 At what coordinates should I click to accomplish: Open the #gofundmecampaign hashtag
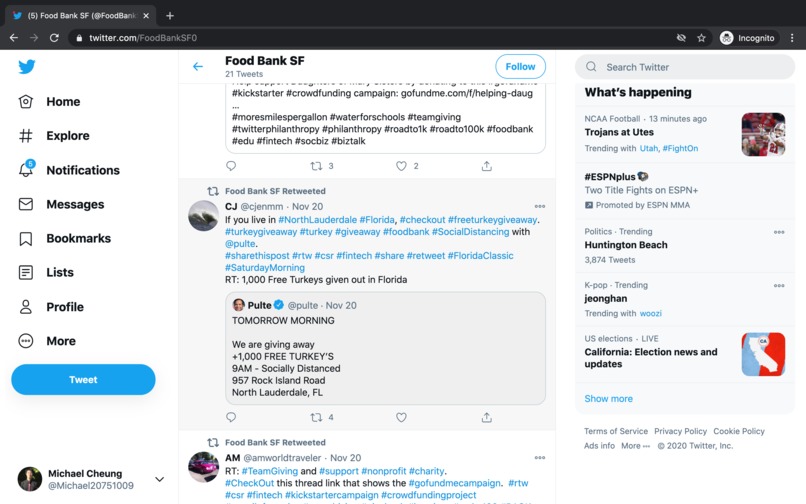pyautogui.click(x=454, y=483)
